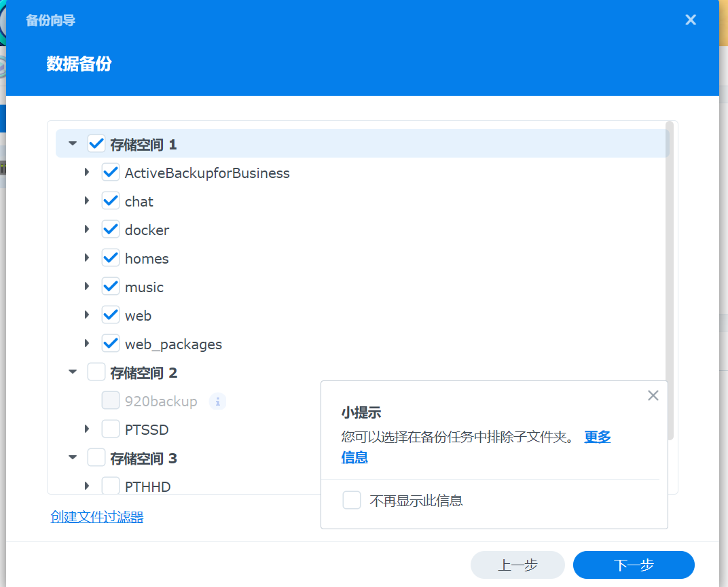Image resolution: width=728 pixels, height=587 pixels.
Task: Expand the homes folder arrow
Action: tap(87, 257)
